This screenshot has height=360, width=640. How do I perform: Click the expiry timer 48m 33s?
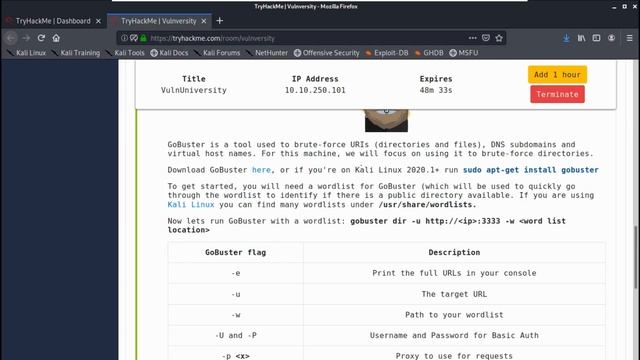tap(436, 90)
